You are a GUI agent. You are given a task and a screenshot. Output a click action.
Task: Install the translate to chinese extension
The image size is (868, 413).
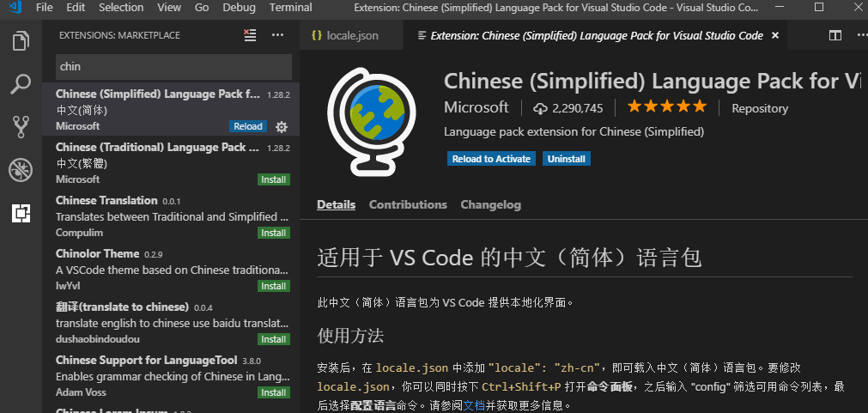pyautogui.click(x=274, y=339)
